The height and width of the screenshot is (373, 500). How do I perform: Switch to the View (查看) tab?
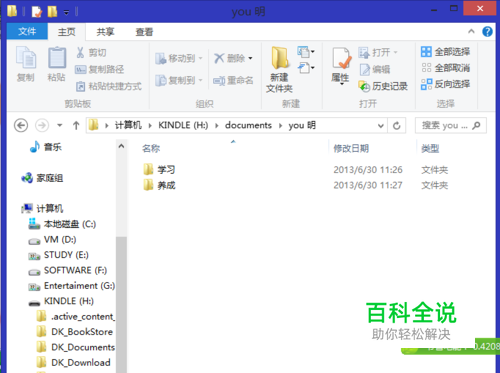(144, 32)
